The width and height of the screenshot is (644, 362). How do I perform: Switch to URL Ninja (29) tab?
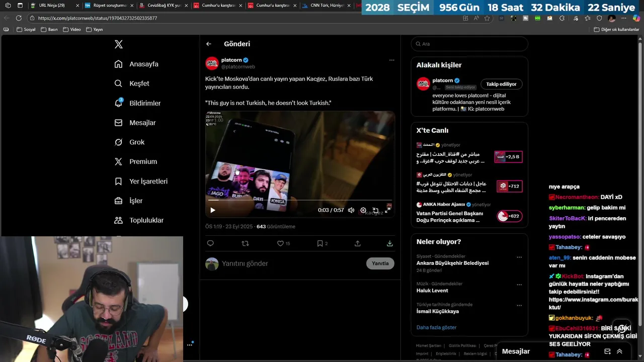tap(54, 6)
